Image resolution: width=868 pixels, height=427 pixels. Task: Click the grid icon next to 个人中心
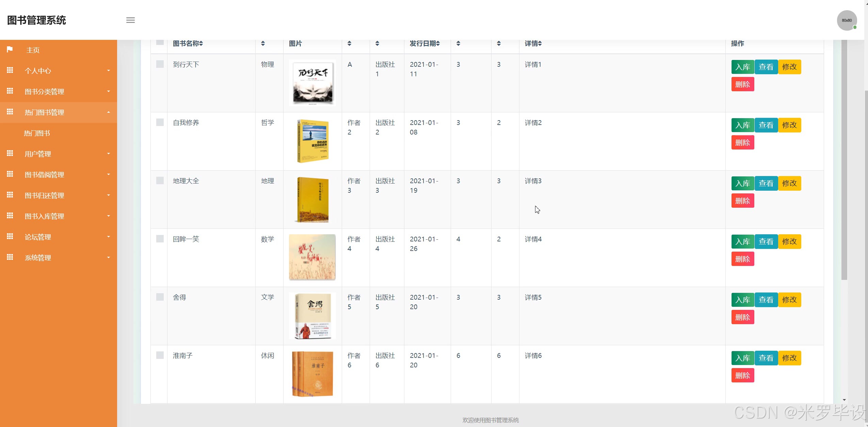point(10,70)
